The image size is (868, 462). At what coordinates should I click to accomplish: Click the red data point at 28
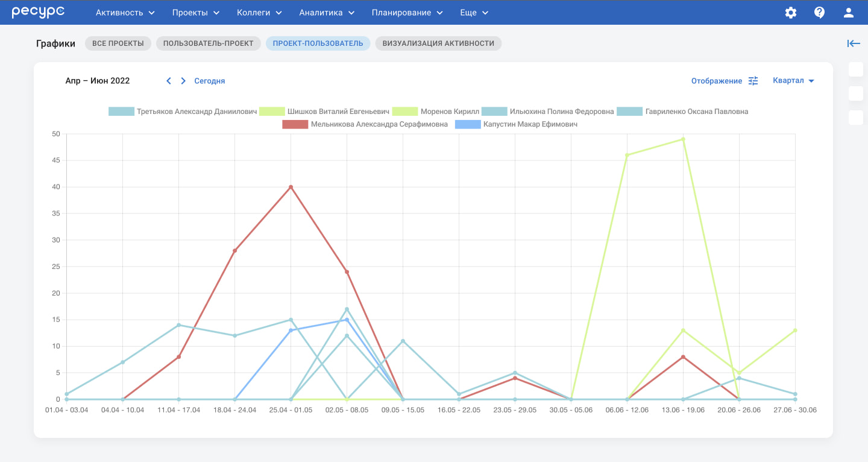point(234,251)
